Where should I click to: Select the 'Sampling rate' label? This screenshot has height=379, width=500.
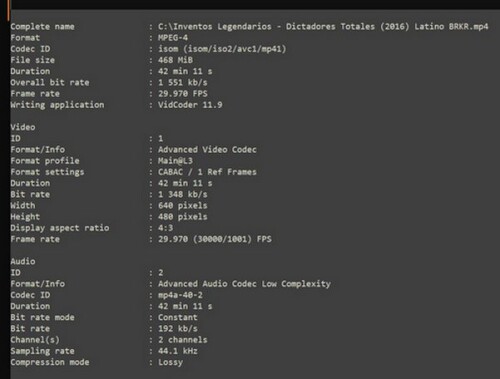(x=42, y=351)
